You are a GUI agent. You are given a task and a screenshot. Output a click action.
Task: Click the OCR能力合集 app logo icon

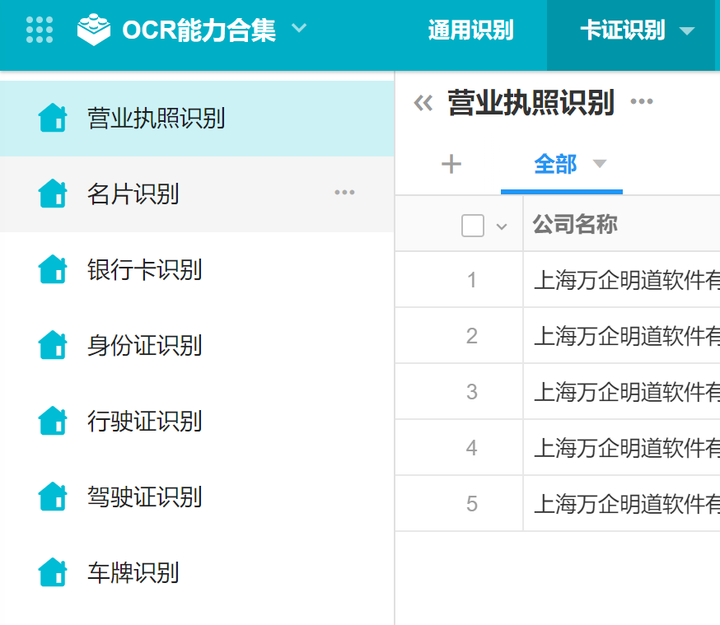93,30
